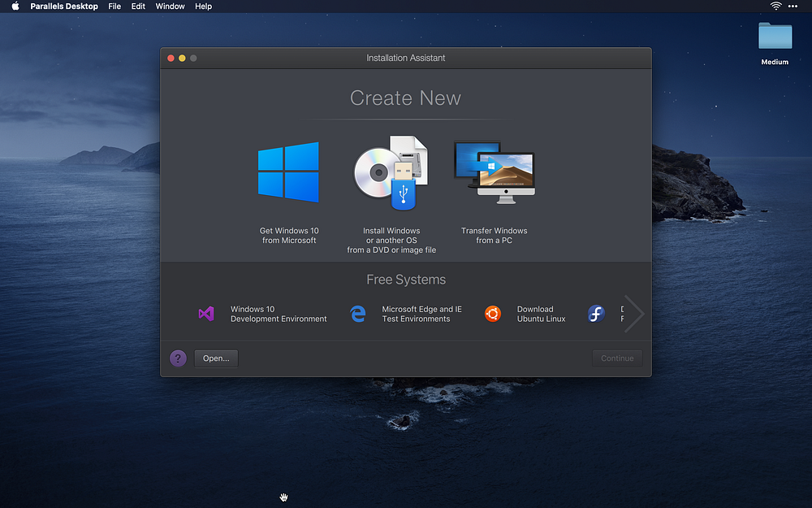Click the Wi-Fi status icon
This screenshot has height=508, width=812.
775,7
